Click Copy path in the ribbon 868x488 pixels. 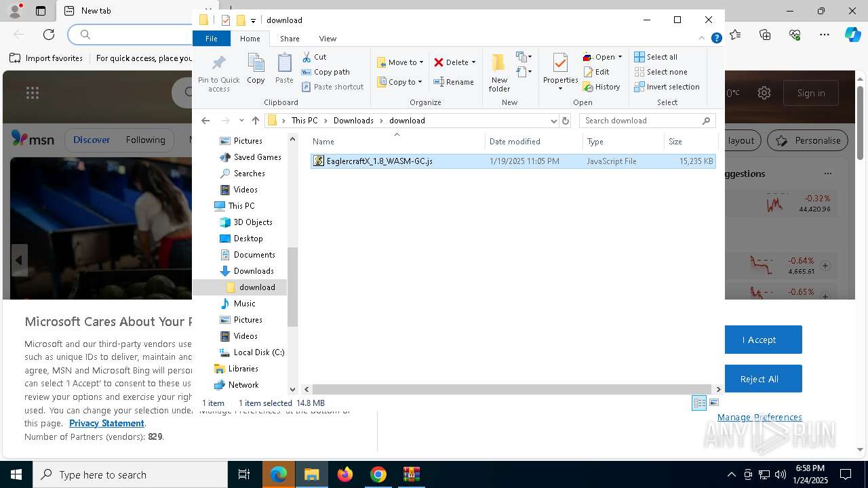325,72
